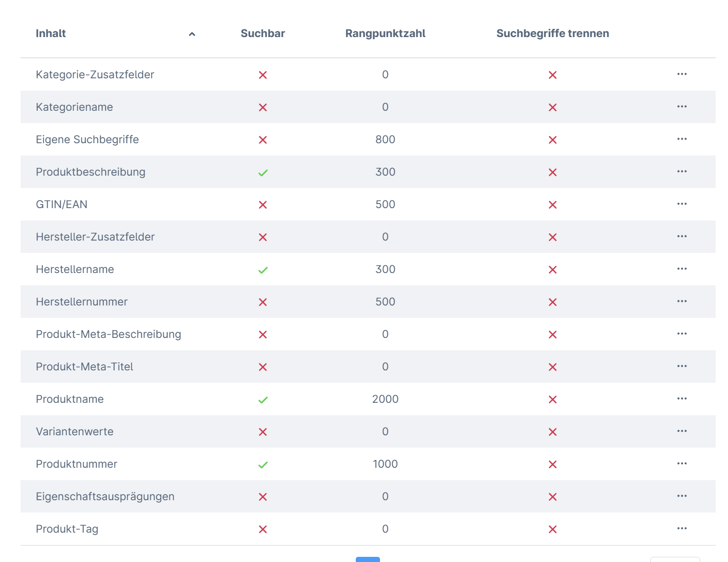The width and height of the screenshot is (728, 562).
Task: Open the ellipsis menu for Produktname
Action: (x=682, y=399)
